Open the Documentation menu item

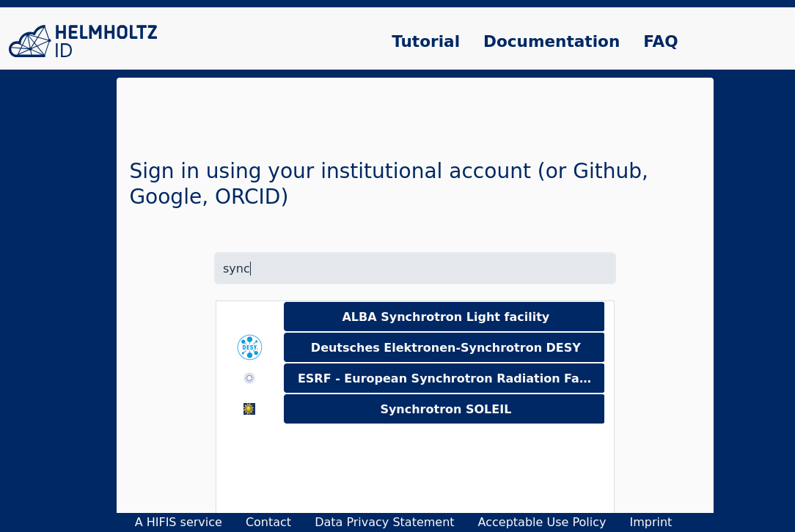[x=551, y=42]
